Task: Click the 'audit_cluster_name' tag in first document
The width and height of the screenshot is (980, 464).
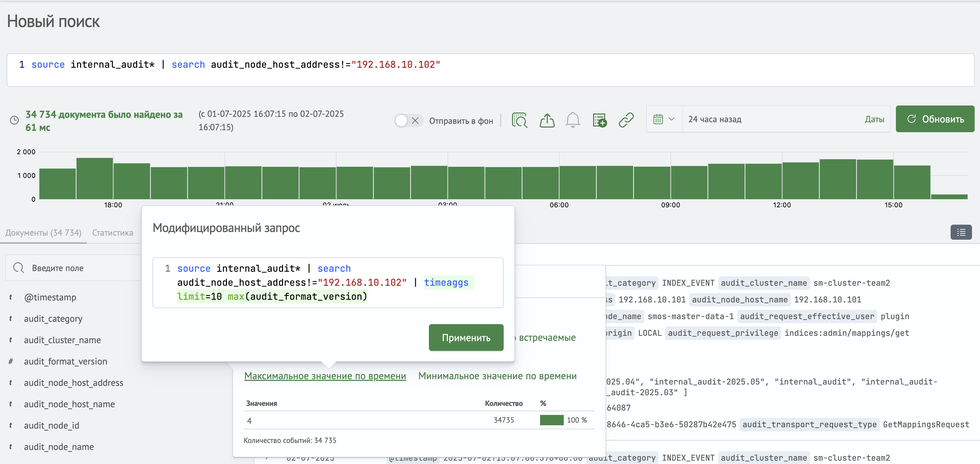Action: pos(763,283)
